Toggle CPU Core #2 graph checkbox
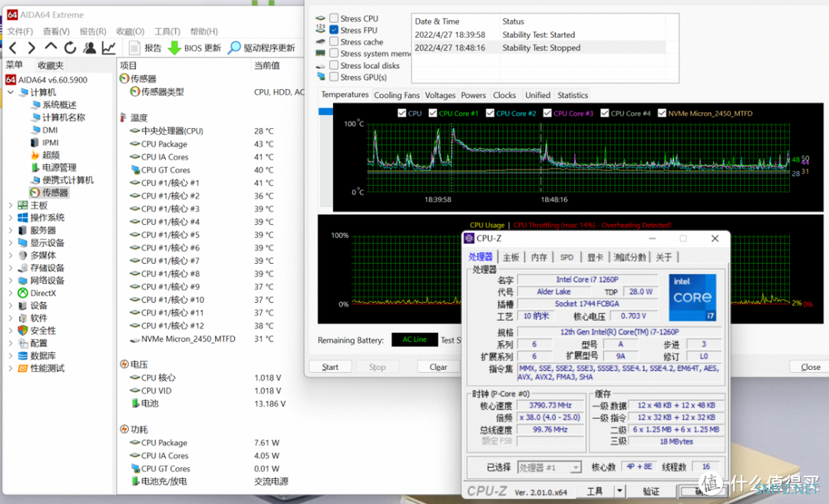The width and height of the screenshot is (829, 504). 490,113
